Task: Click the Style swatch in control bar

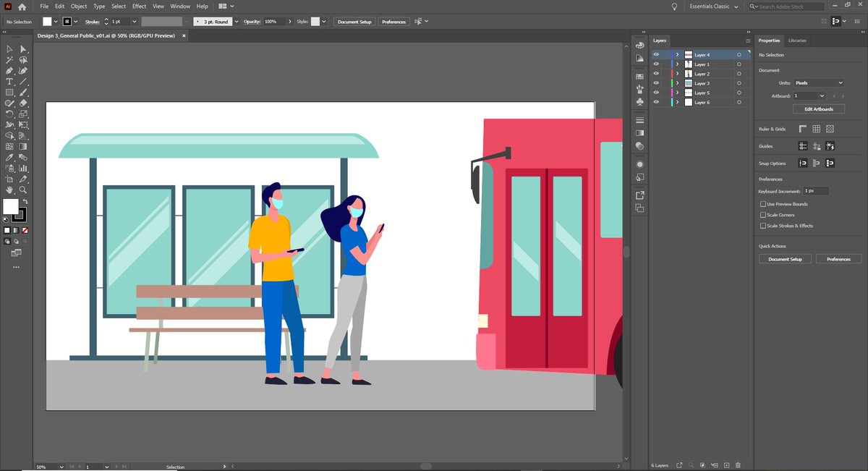Action: pos(315,22)
